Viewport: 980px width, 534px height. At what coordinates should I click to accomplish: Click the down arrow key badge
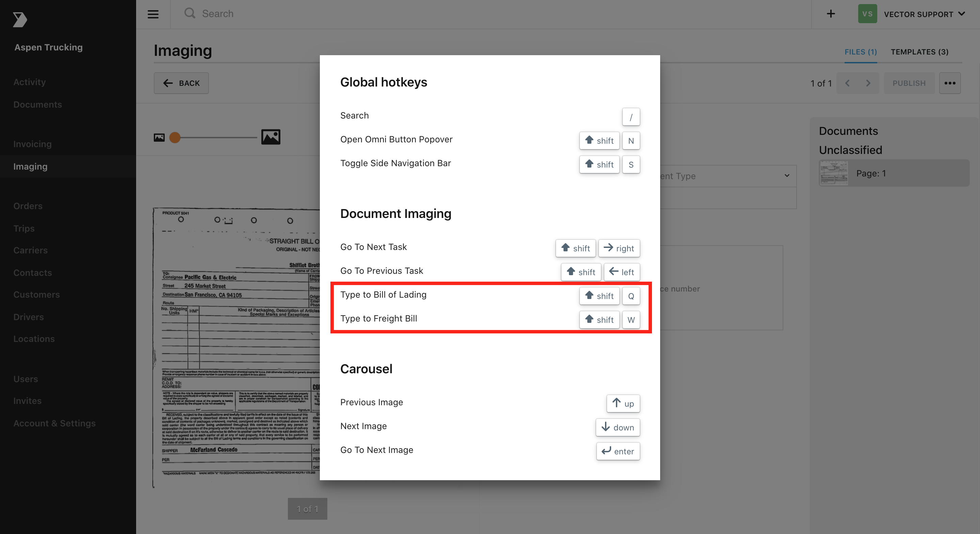tap(618, 427)
